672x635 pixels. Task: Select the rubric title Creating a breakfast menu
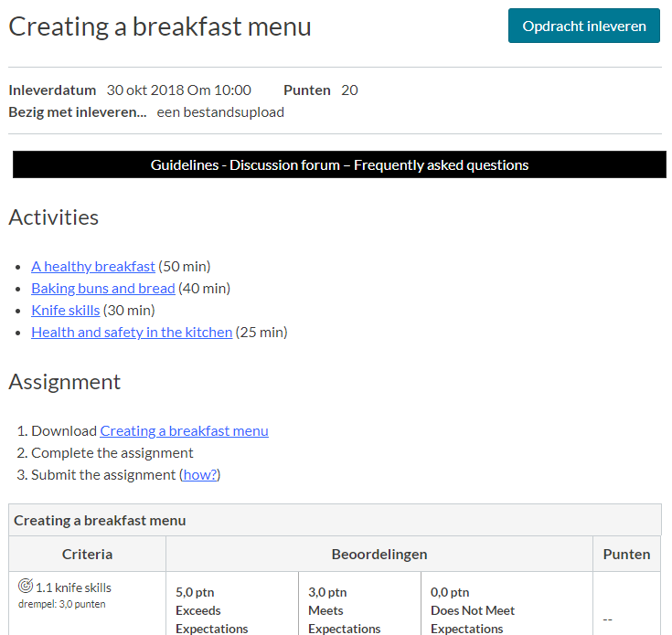(x=100, y=520)
